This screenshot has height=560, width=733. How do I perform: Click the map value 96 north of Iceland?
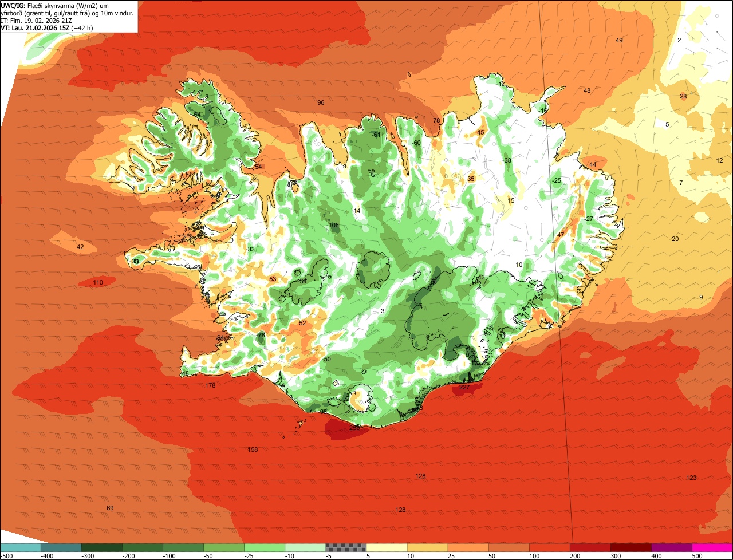pyautogui.click(x=321, y=102)
